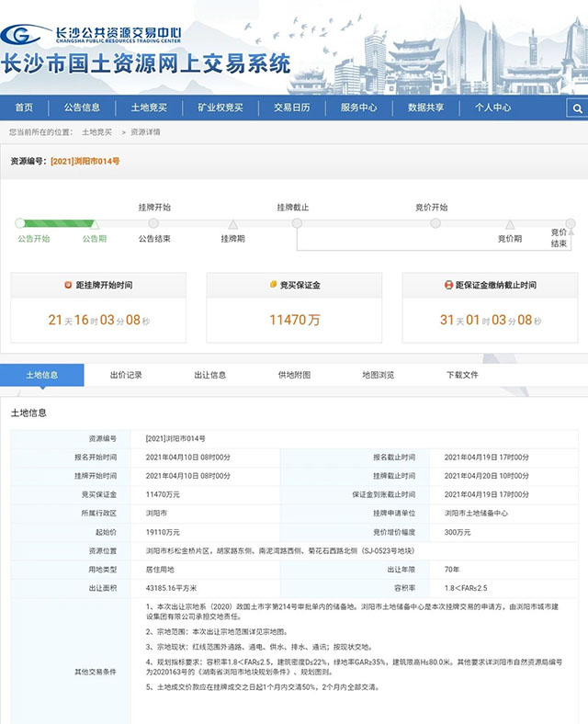This screenshot has height=724, width=588.
Task: Click the 土地竞买 breadcrumb link
Action: pos(96,132)
